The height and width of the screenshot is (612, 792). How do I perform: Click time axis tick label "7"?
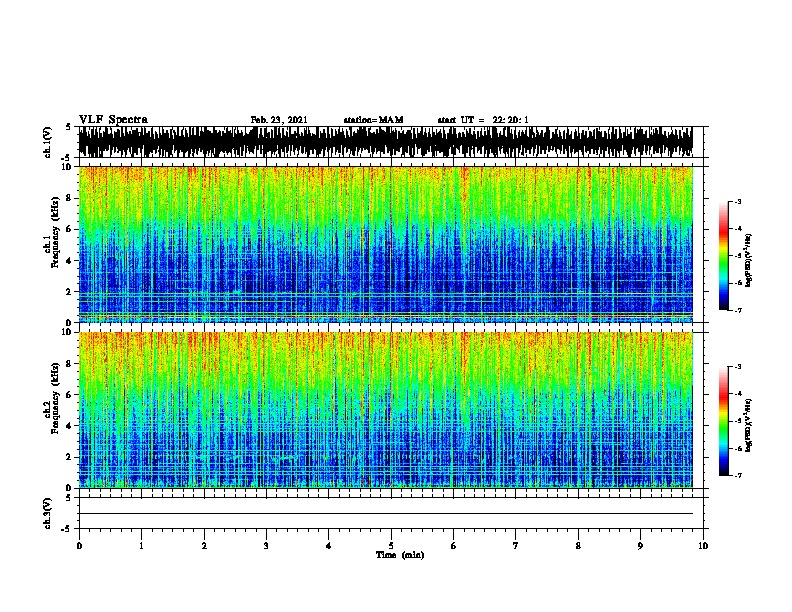(x=516, y=546)
